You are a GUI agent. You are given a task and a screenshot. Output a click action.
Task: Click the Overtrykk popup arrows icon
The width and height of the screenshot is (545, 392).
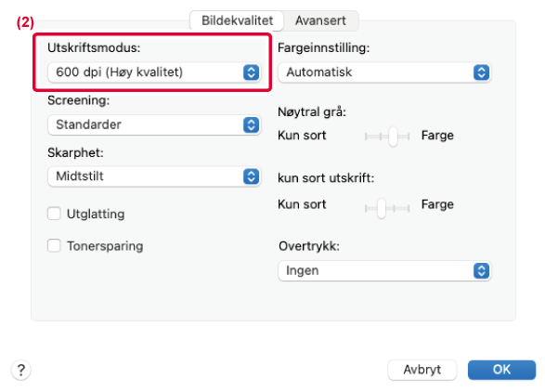[x=481, y=270]
